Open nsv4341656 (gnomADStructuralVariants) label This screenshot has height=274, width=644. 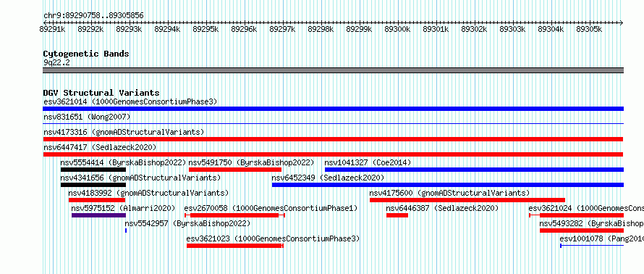pyautogui.click(x=140, y=178)
